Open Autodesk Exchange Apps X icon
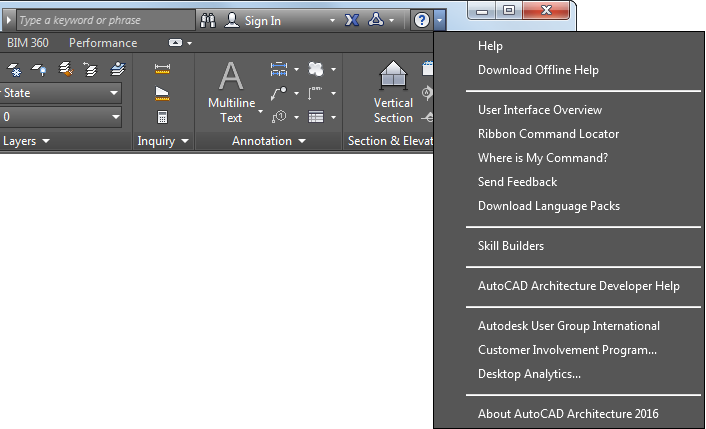 [x=352, y=20]
